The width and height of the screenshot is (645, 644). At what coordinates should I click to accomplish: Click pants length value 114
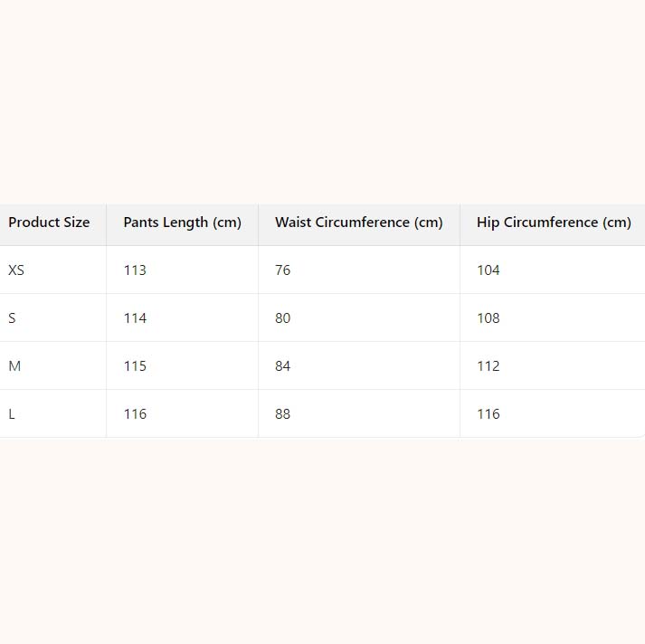tap(135, 318)
